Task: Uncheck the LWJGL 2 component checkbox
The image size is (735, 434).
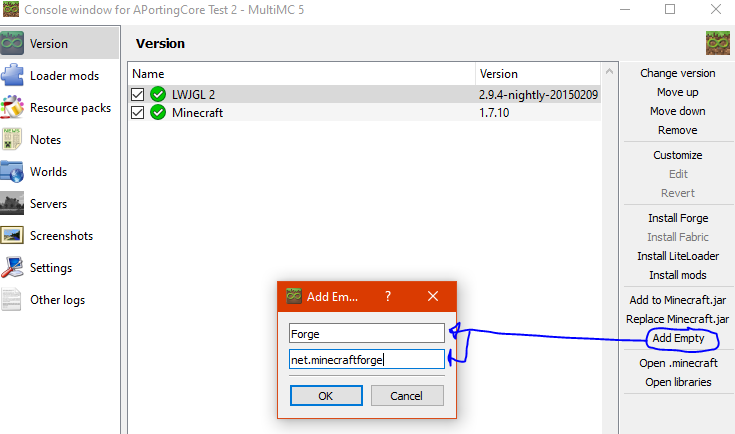Action: pos(137,95)
